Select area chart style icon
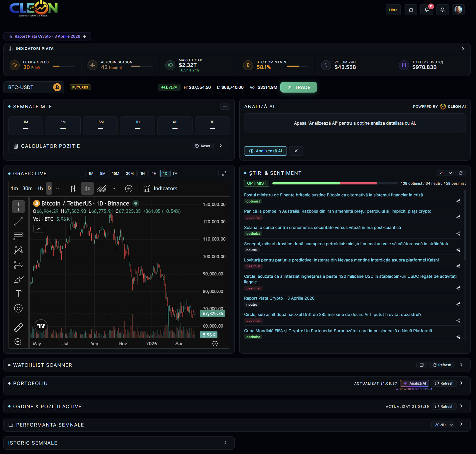This screenshot has width=476, height=454. click(102, 189)
